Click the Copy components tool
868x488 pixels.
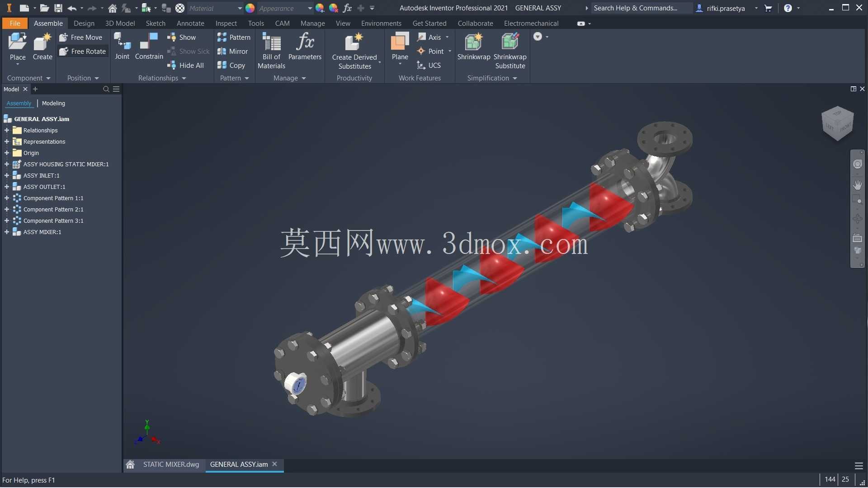[231, 66]
